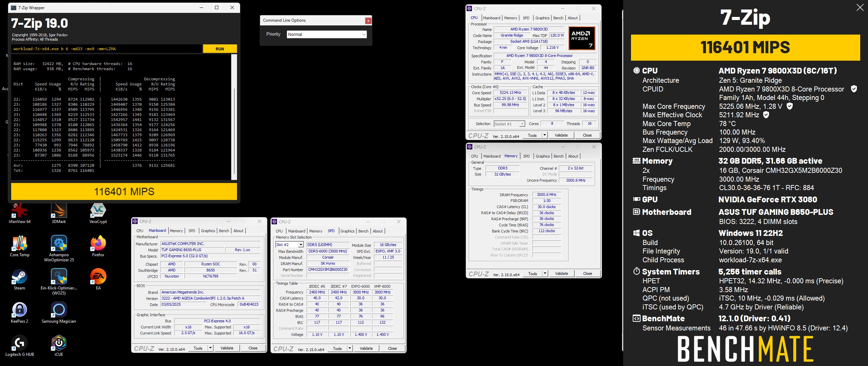The height and width of the screenshot is (366, 868).
Task: Open Ein-Klick-Optimierer (WO25) shortcut
Action: pyautogui.click(x=59, y=282)
